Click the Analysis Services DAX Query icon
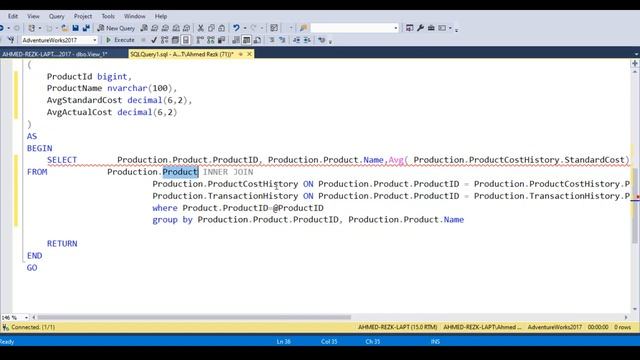640x360 pixels. pos(187,28)
